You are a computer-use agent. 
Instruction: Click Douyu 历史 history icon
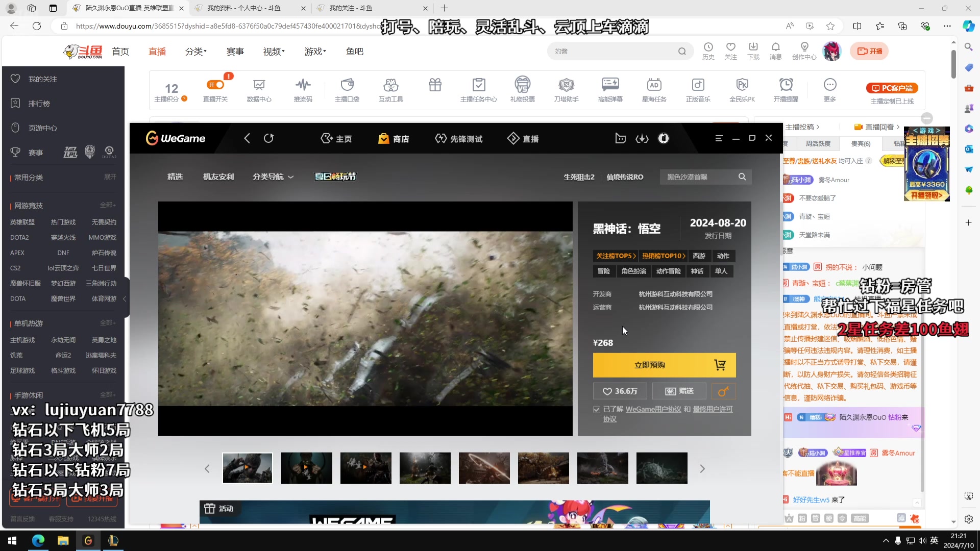click(708, 51)
